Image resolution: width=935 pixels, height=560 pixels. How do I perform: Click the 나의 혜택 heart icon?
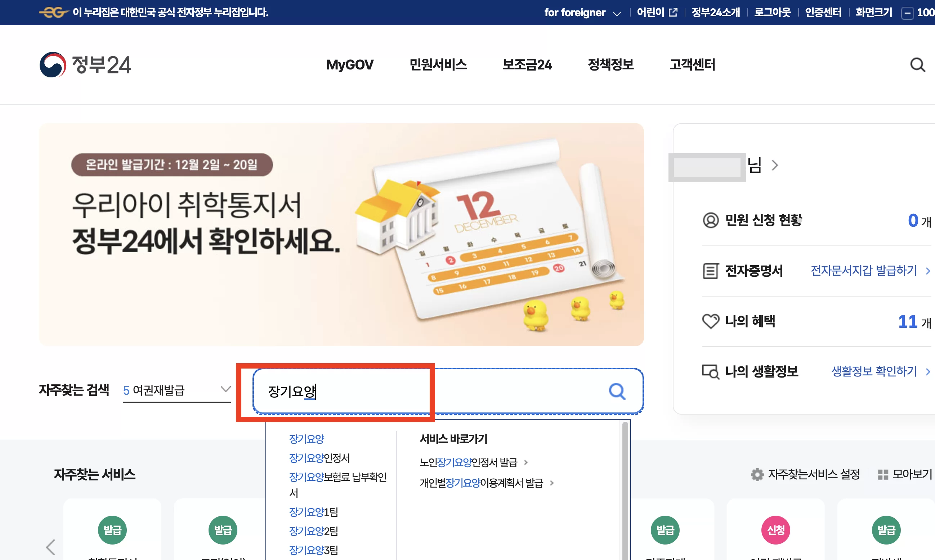tap(710, 321)
